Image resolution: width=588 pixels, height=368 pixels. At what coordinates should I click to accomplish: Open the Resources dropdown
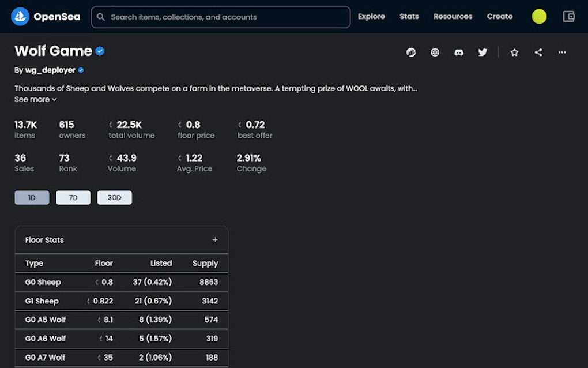pyautogui.click(x=453, y=16)
